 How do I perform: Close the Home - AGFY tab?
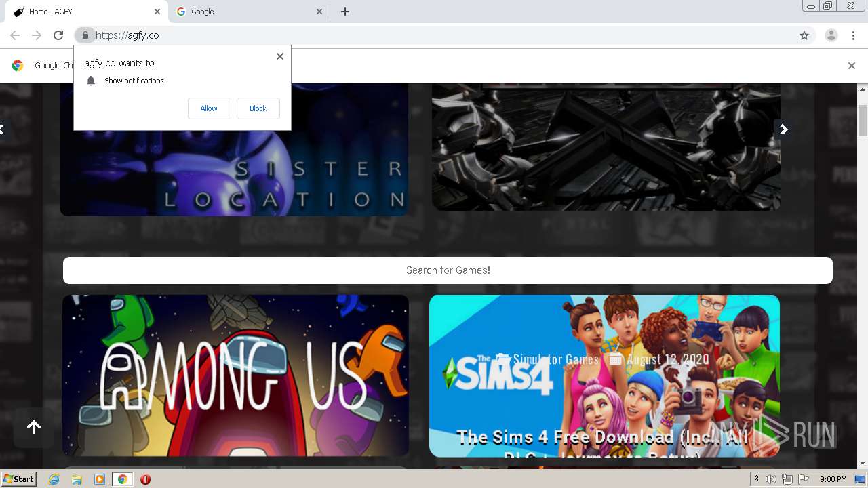point(157,12)
